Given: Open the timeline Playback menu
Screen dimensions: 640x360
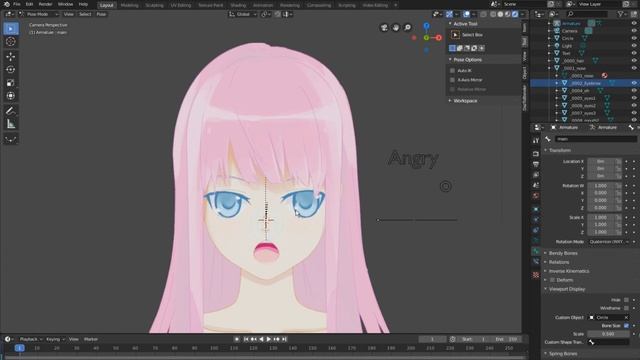Looking at the screenshot, I should pos(31,339).
